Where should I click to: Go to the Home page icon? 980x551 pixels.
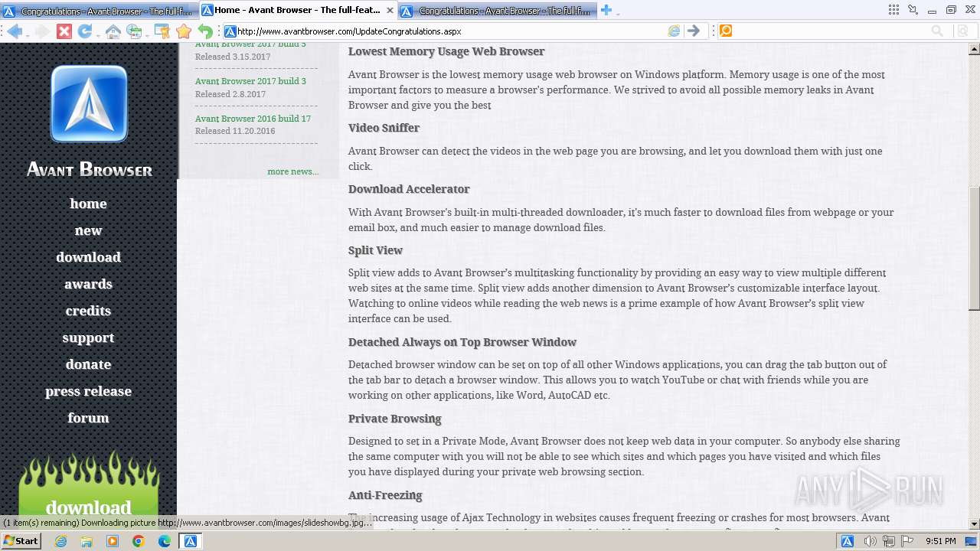point(113,31)
